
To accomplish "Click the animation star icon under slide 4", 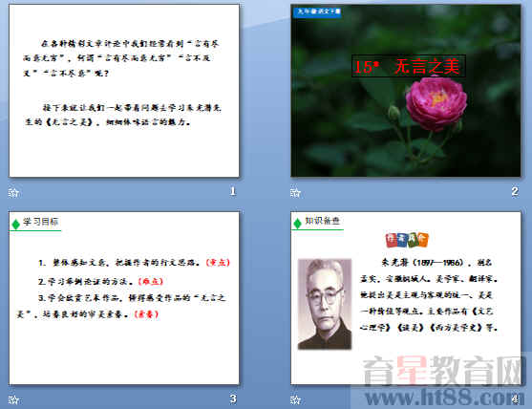I will click(x=295, y=399).
